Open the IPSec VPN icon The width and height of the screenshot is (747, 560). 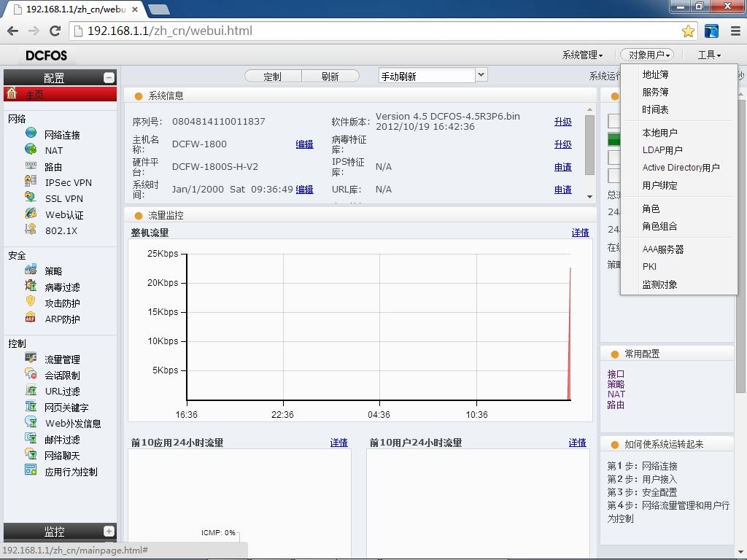[x=31, y=182]
